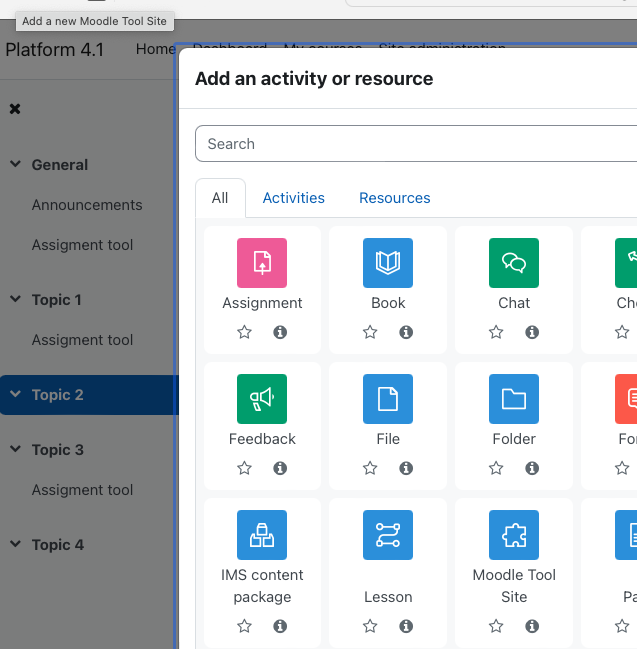Switch to the All tab
637x649 pixels.
220,198
